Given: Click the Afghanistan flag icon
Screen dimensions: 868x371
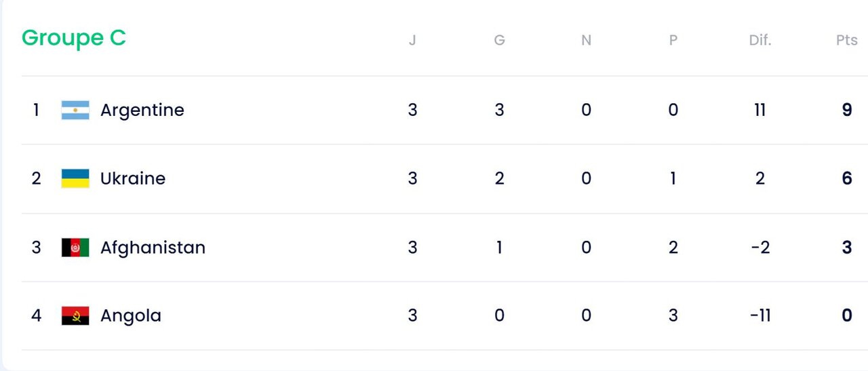Looking at the screenshot, I should pyautogui.click(x=75, y=248).
